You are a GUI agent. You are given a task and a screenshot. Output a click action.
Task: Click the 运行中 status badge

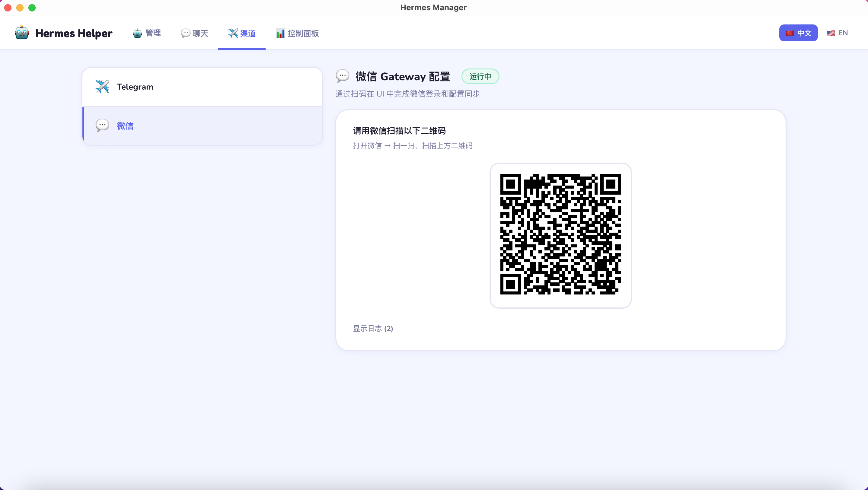coord(480,76)
